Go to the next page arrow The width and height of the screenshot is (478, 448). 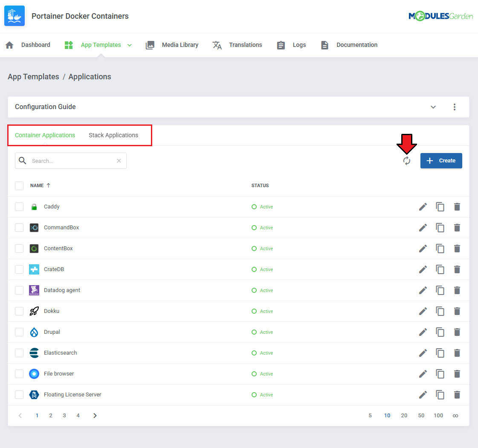click(95, 415)
